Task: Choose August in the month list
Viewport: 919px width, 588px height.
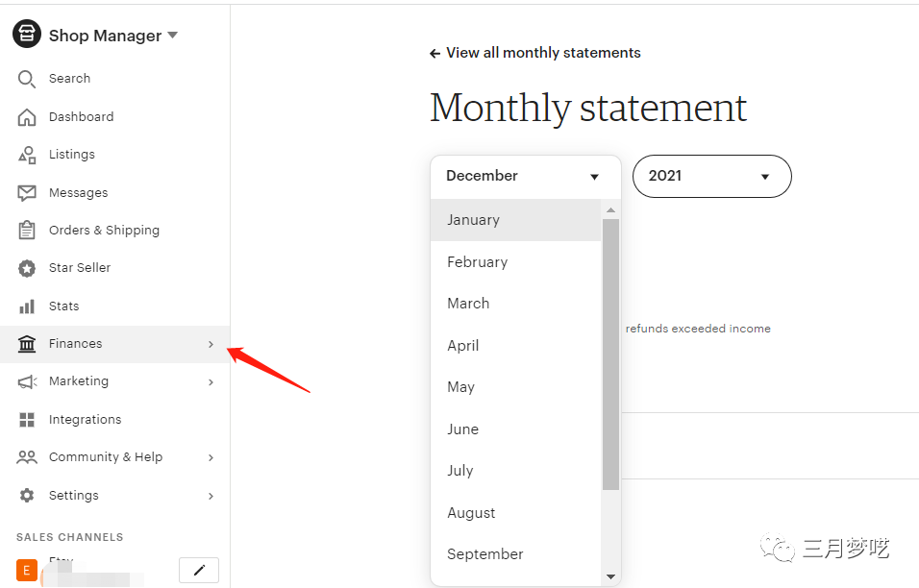Action: [471, 513]
